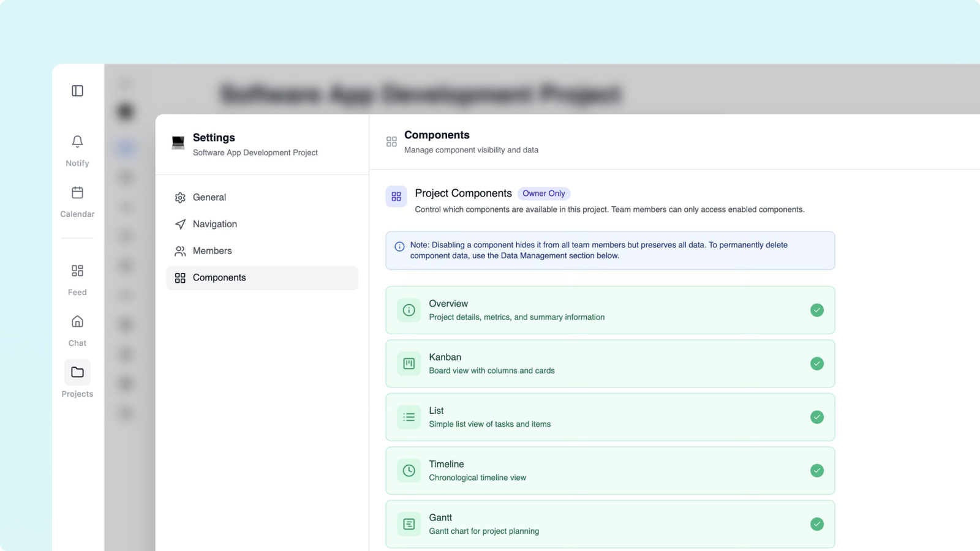Viewport: 980px width, 551px height.
Task: Click the Kanban board icon
Action: coord(409,364)
